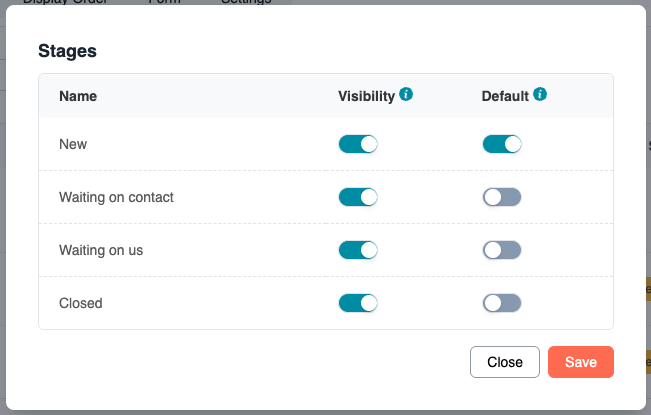Click the Closed stage name

tap(81, 303)
